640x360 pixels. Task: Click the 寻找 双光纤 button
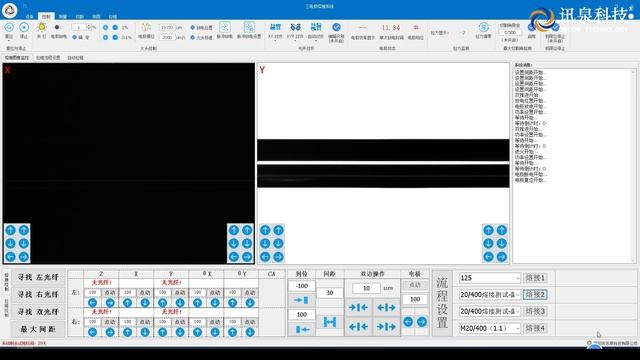point(38,312)
